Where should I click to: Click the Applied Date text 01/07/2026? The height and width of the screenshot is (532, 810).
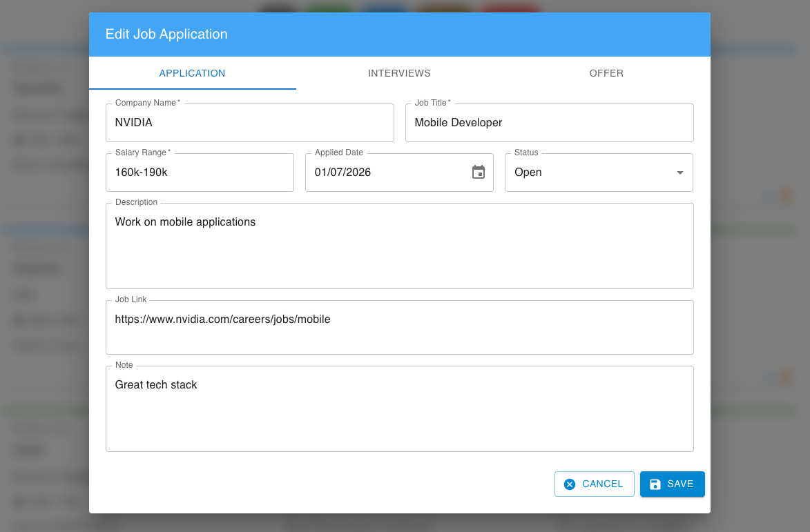pos(343,173)
